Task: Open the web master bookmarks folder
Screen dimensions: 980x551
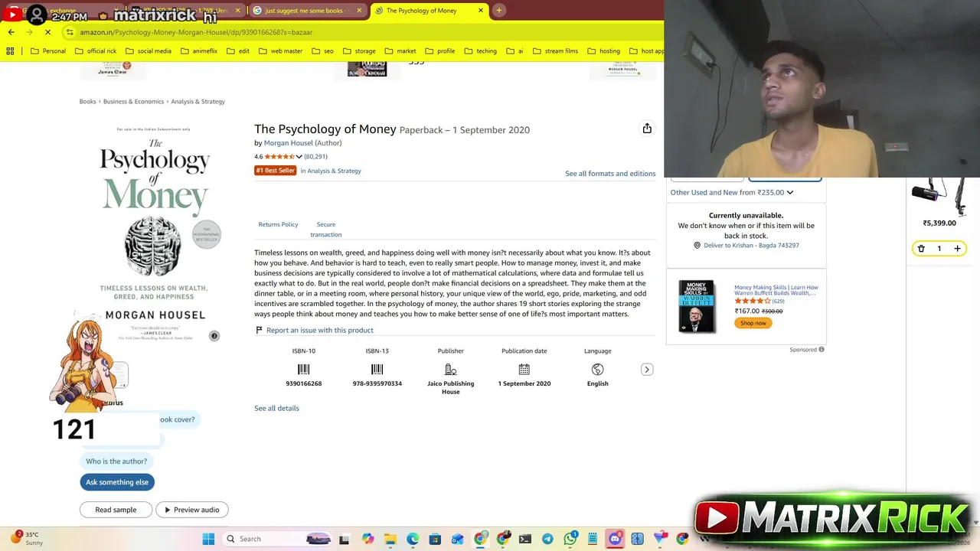Action: point(280,51)
